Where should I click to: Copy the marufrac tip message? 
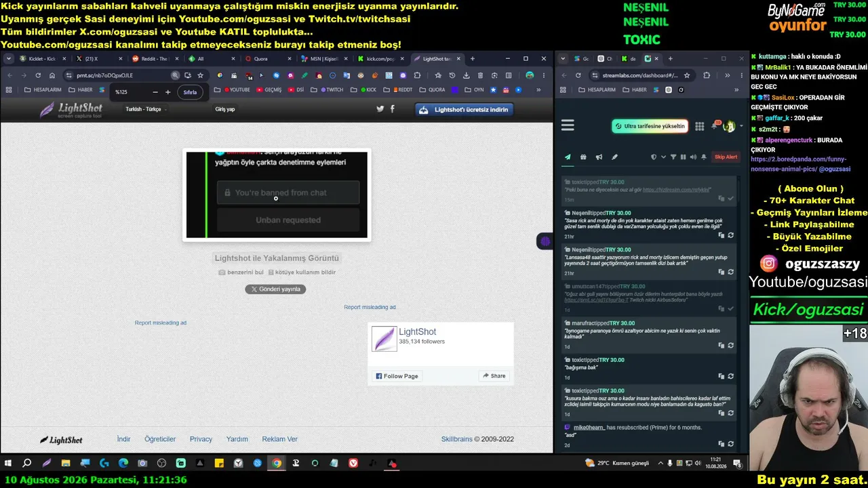721,346
